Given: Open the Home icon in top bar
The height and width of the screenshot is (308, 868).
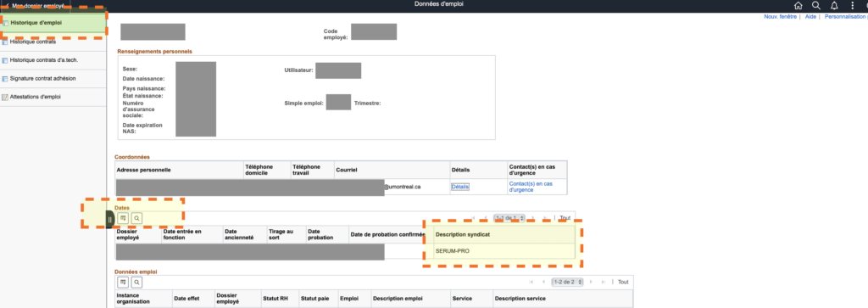Looking at the screenshot, I should click(798, 6).
